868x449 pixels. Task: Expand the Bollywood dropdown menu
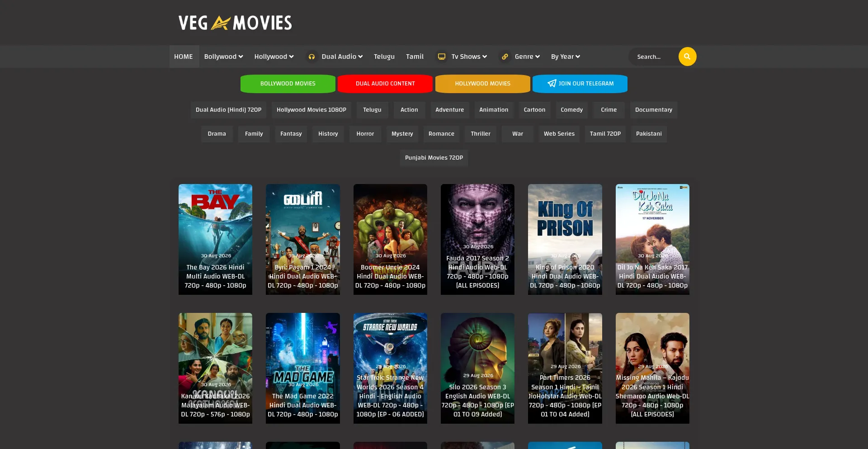point(223,57)
